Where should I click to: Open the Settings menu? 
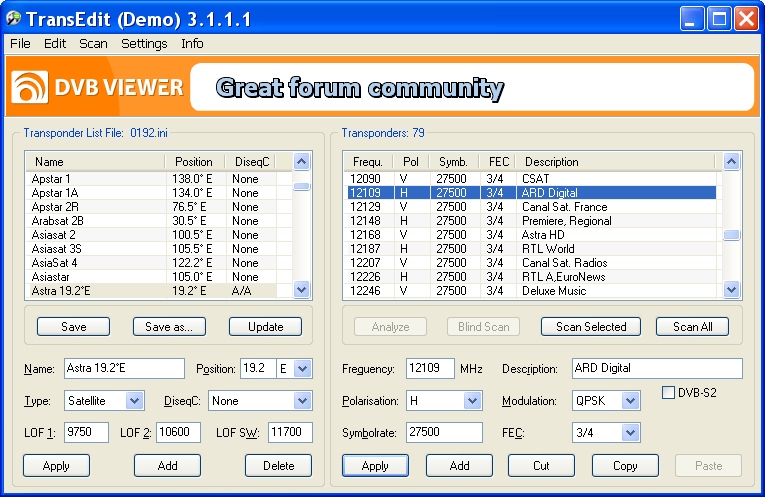[144, 43]
